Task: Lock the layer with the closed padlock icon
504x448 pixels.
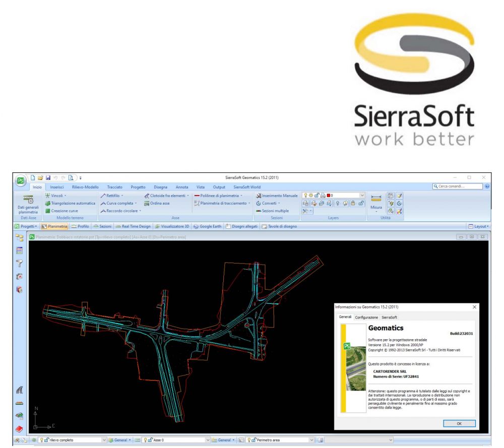Action: [x=353, y=203]
